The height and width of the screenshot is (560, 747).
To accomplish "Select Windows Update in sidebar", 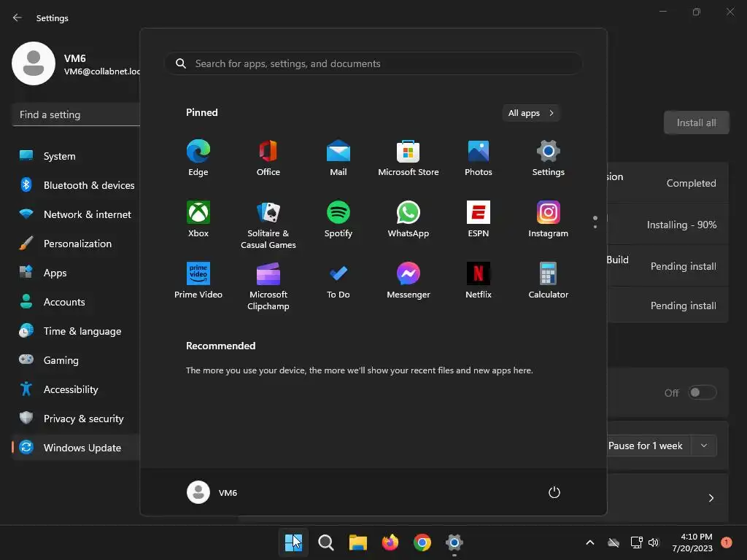I will click(x=76, y=448).
